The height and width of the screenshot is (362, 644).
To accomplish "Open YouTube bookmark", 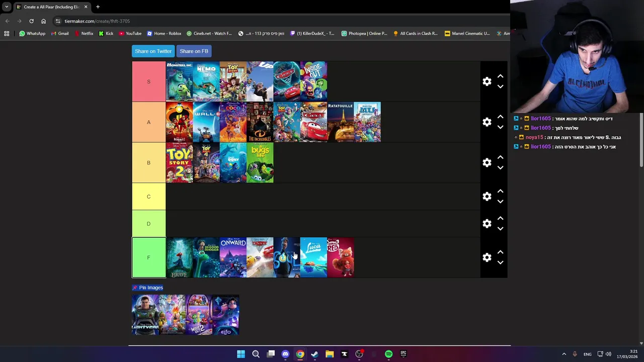I will click(130, 34).
